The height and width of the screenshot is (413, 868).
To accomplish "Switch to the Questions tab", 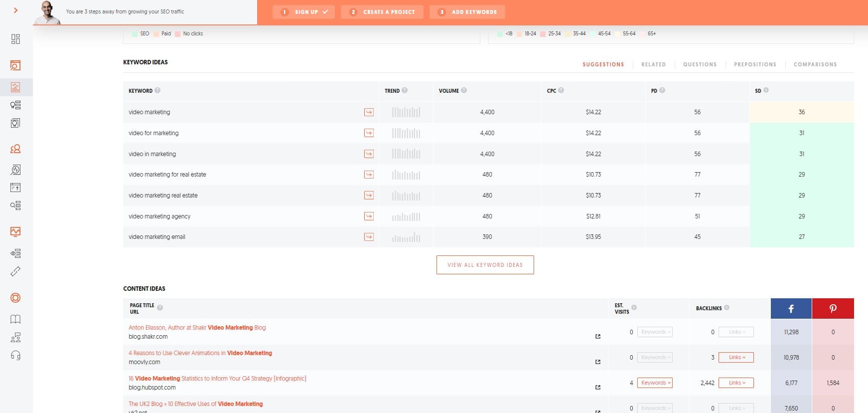I will [x=700, y=65].
